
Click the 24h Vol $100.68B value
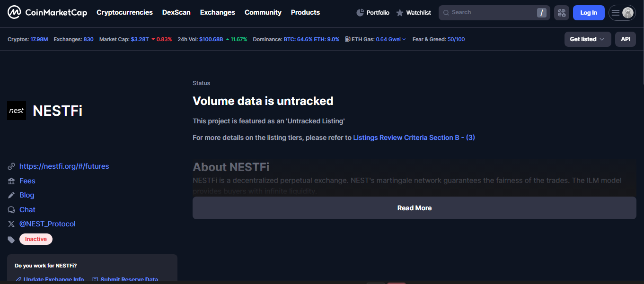211,39
